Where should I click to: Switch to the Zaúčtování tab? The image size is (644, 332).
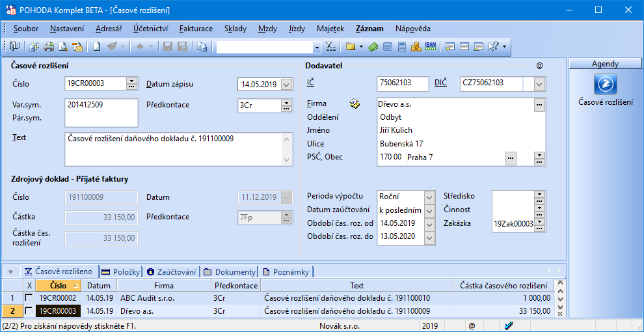coord(172,271)
